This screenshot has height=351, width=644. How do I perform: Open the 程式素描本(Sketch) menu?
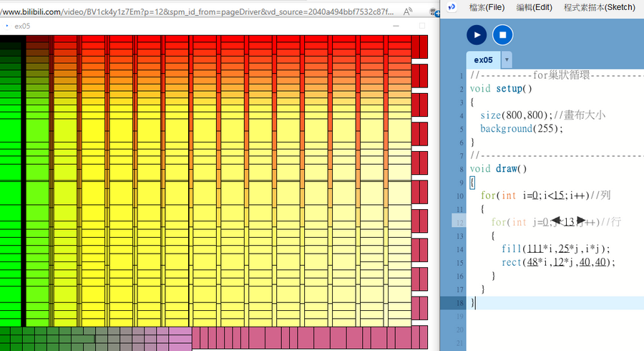click(x=599, y=7)
